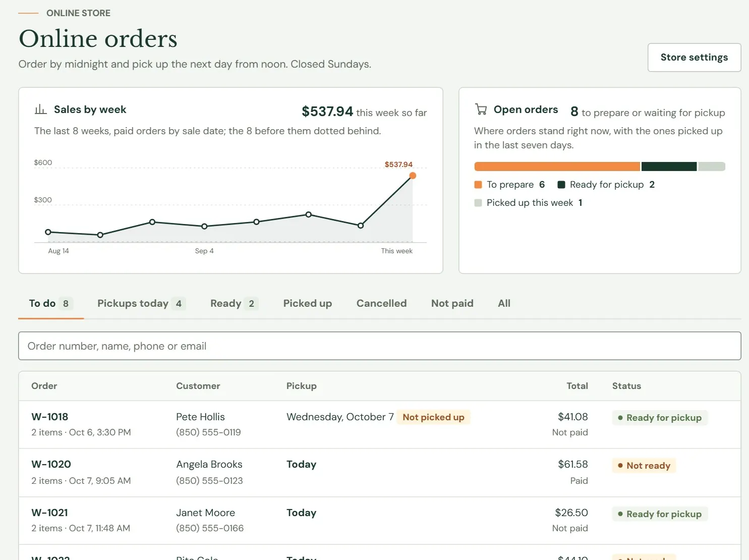
Task: Click the Total column header
Action: click(577, 386)
